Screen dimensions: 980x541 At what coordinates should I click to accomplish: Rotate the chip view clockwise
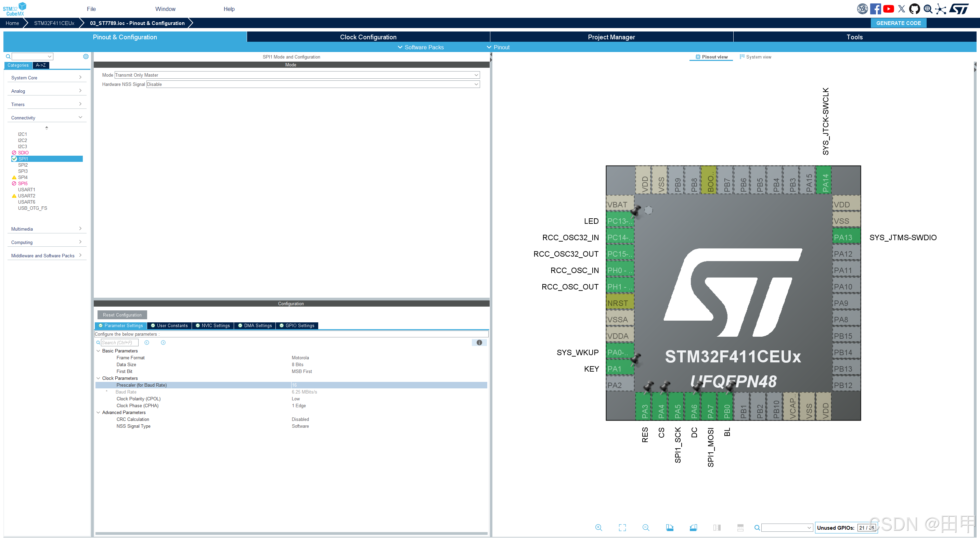coord(670,528)
